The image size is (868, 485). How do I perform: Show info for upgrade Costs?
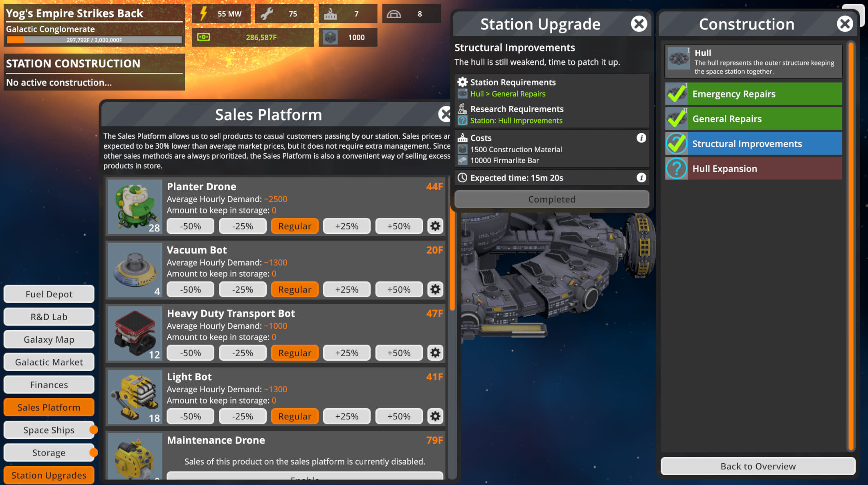(x=641, y=138)
